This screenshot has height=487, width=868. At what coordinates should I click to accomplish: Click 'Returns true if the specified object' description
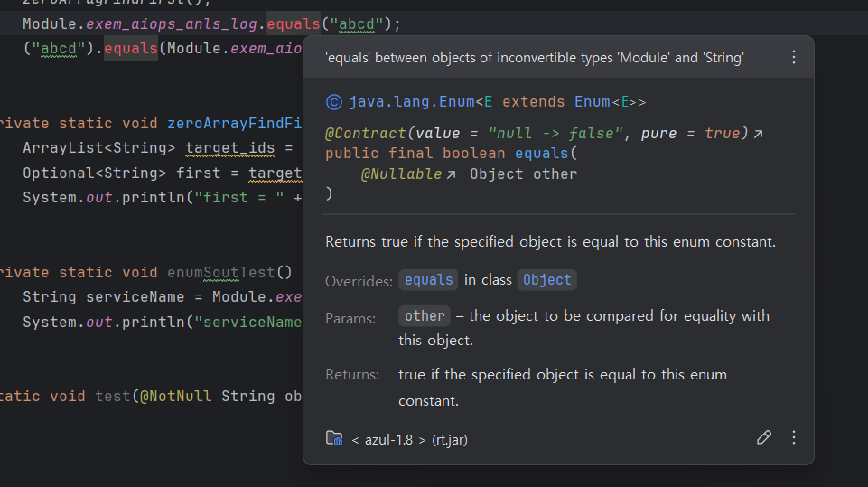[x=551, y=242]
